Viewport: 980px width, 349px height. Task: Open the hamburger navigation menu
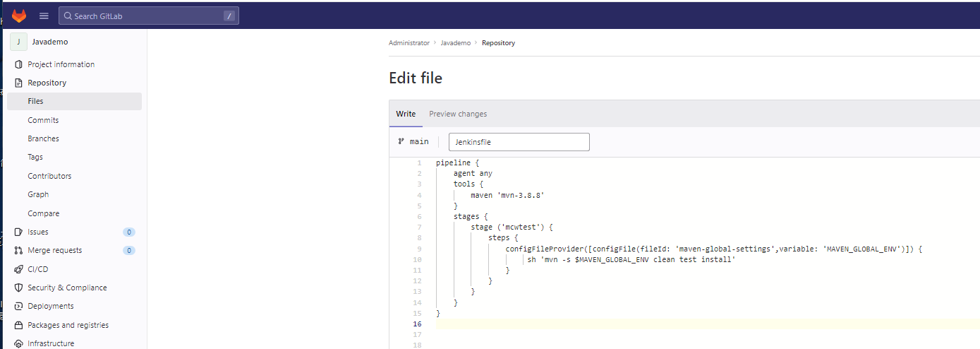pyautogui.click(x=44, y=16)
